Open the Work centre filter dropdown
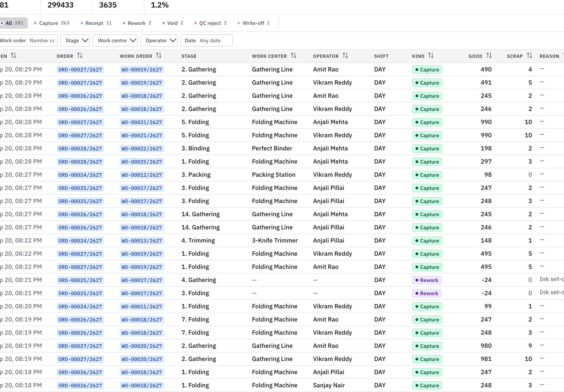Viewport: 564px width, 392px height. click(115, 41)
